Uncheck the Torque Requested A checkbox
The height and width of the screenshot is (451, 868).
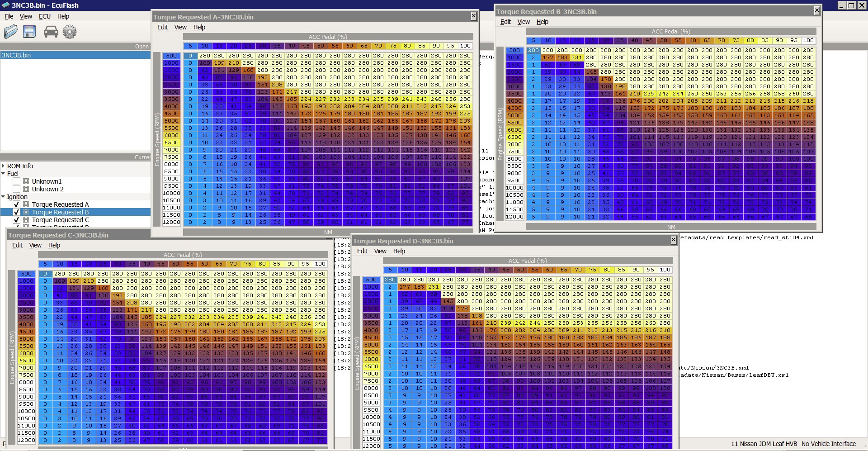click(x=17, y=204)
